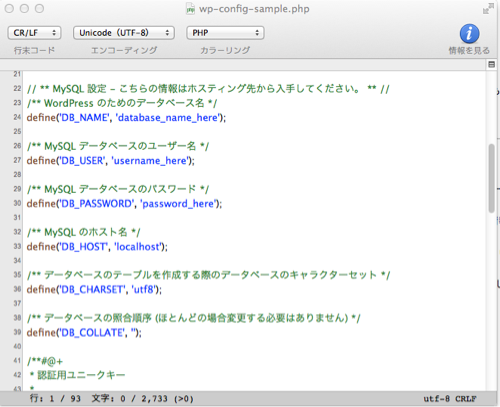Click the split view icon above scrollbar

click(491, 64)
